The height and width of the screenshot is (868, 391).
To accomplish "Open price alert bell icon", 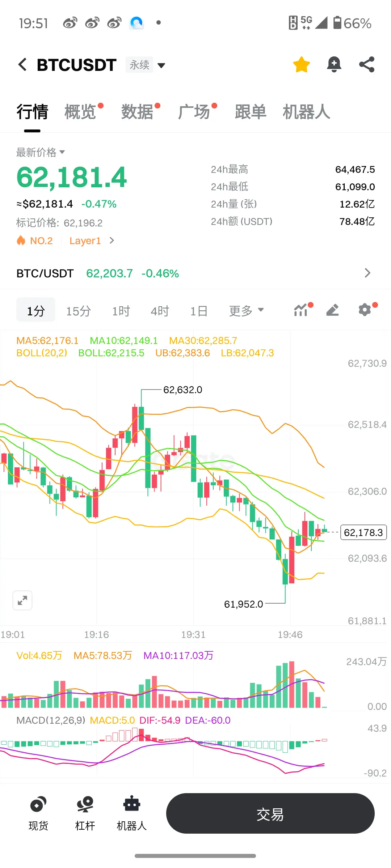I will click(334, 65).
